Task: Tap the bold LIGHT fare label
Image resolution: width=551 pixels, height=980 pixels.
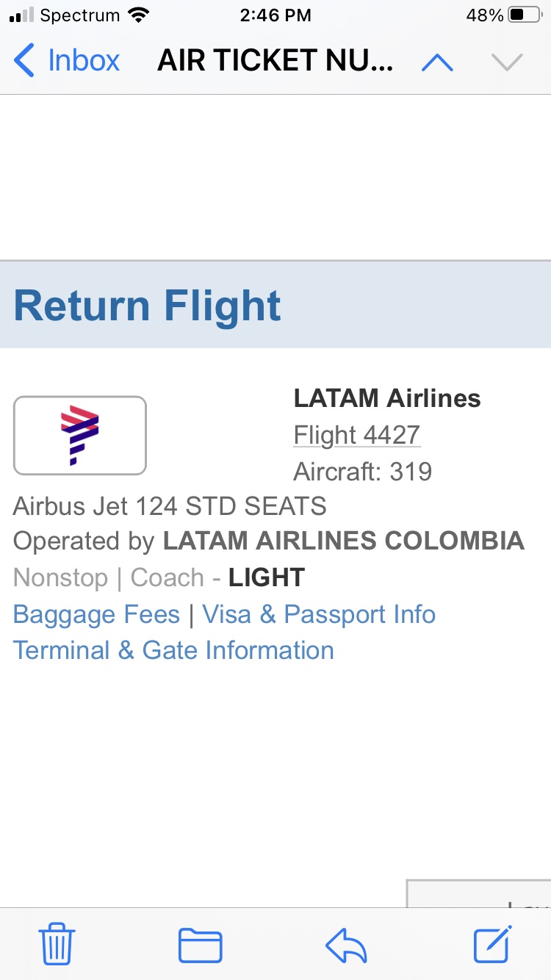Action: tap(267, 577)
